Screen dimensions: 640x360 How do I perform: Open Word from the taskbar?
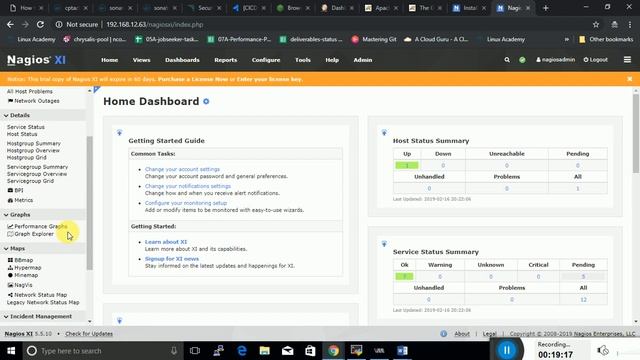(x=402, y=351)
